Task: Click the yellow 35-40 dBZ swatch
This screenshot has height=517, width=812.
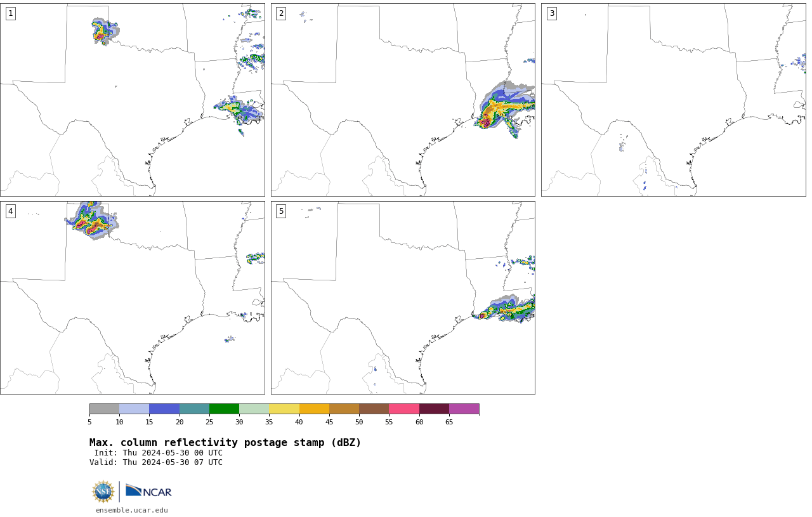Action: coord(284,409)
